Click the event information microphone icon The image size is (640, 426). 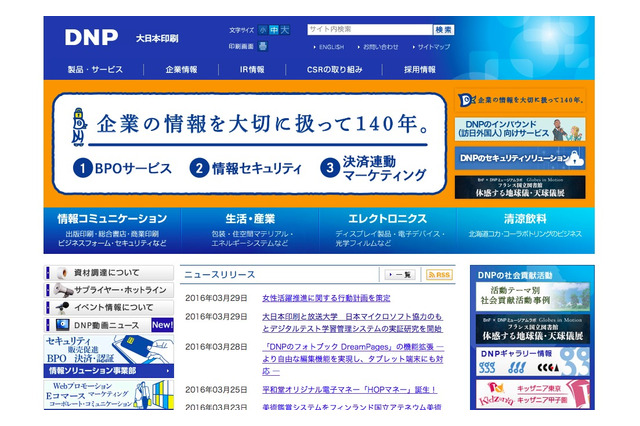coord(60,308)
